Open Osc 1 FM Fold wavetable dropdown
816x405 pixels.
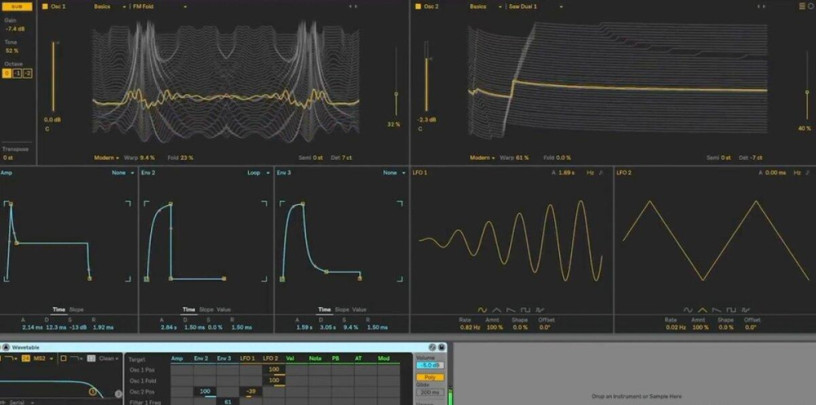click(x=158, y=7)
